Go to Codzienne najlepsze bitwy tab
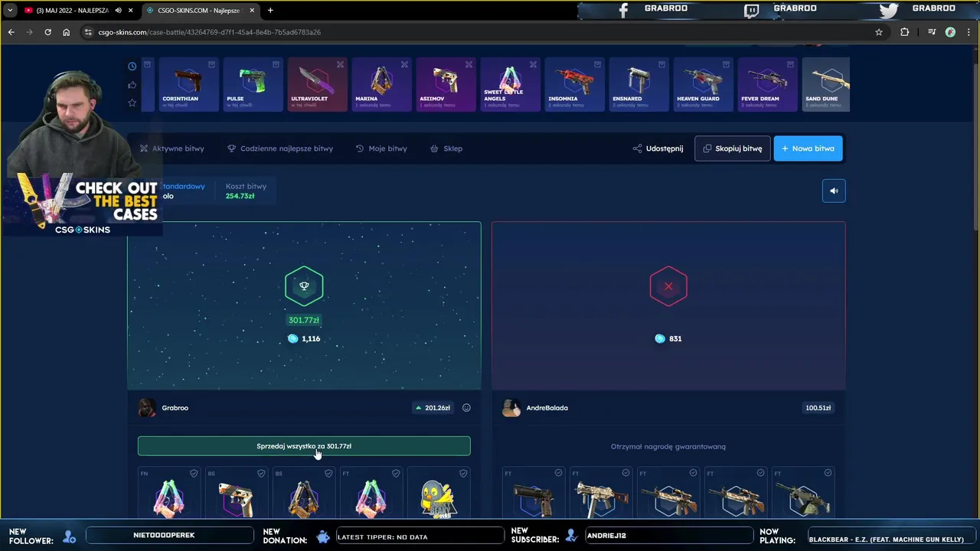The width and height of the screenshot is (980, 551). (x=280, y=148)
